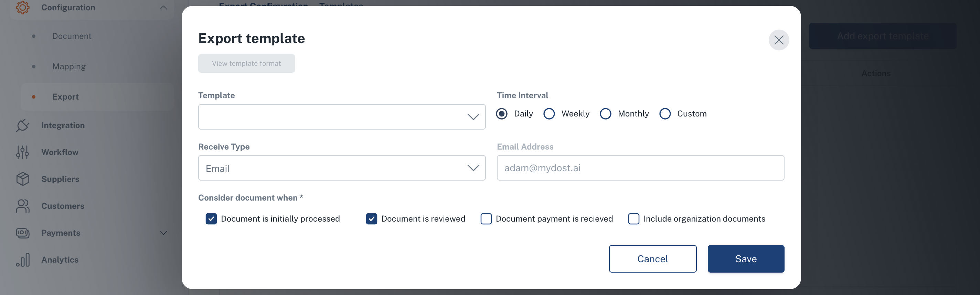
Task: Click the Cancel button
Action: pyautogui.click(x=652, y=259)
